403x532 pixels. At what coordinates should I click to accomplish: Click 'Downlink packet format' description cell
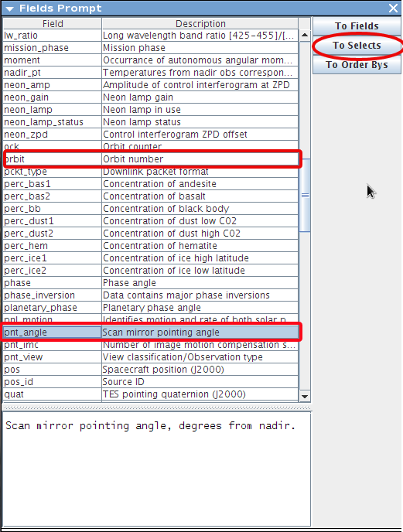pos(200,172)
